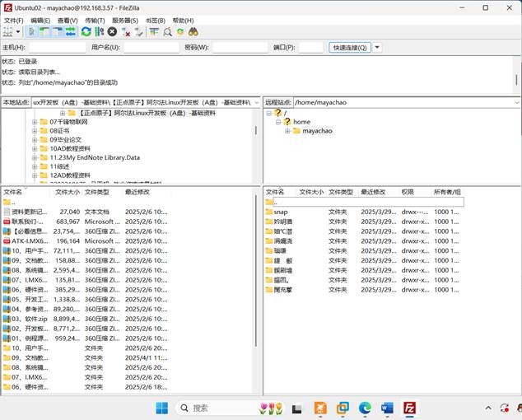Open the 帮助(H) menu

point(183,21)
